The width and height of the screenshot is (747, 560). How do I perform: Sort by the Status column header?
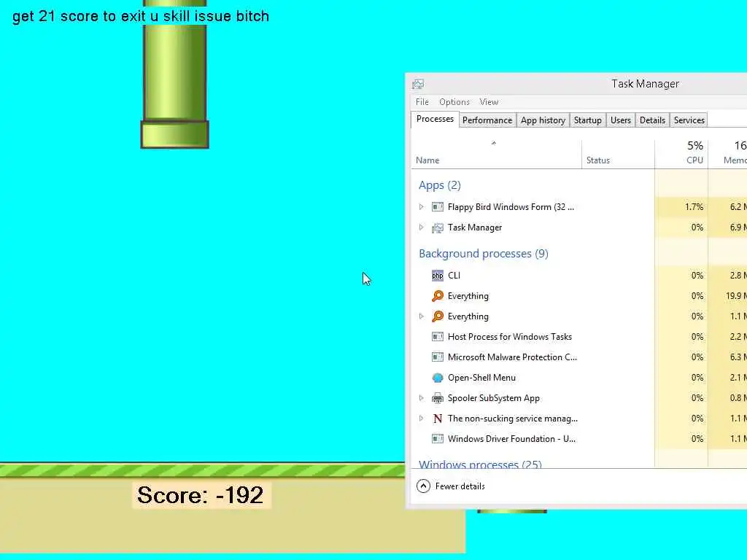click(x=618, y=155)
